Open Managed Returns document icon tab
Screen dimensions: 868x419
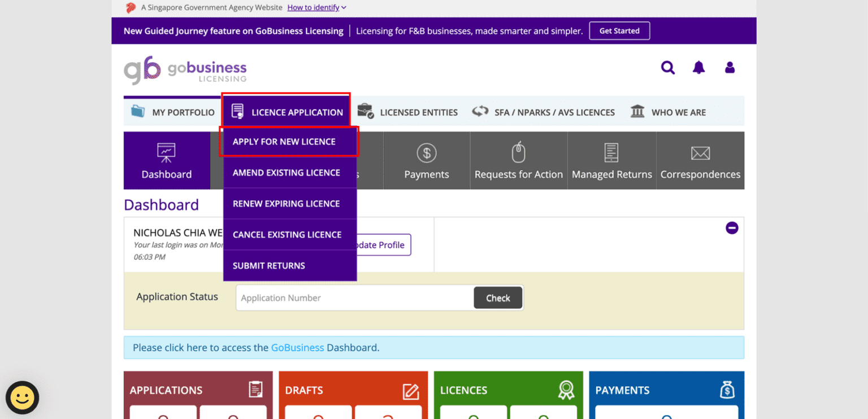click(x=611, y=161)
